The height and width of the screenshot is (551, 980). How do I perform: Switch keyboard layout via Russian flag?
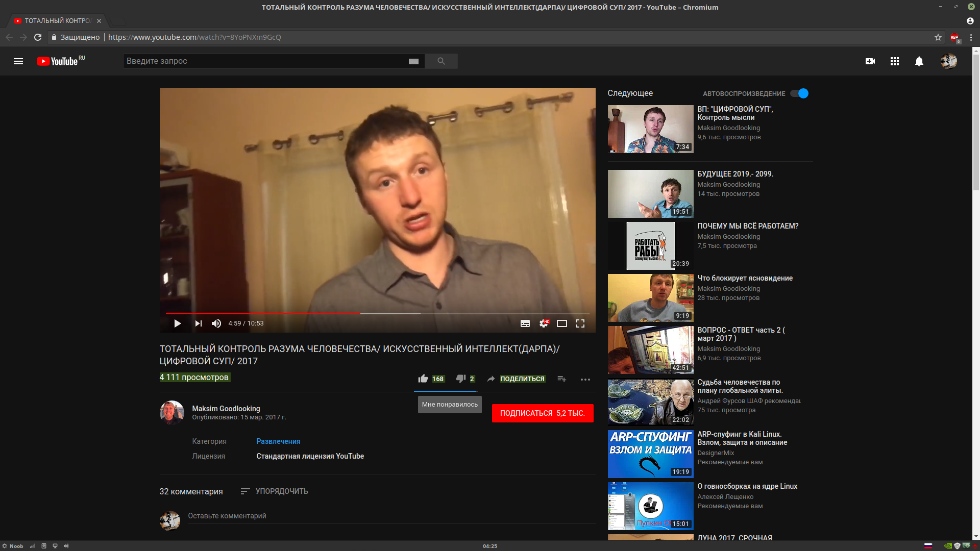(928, 546)
